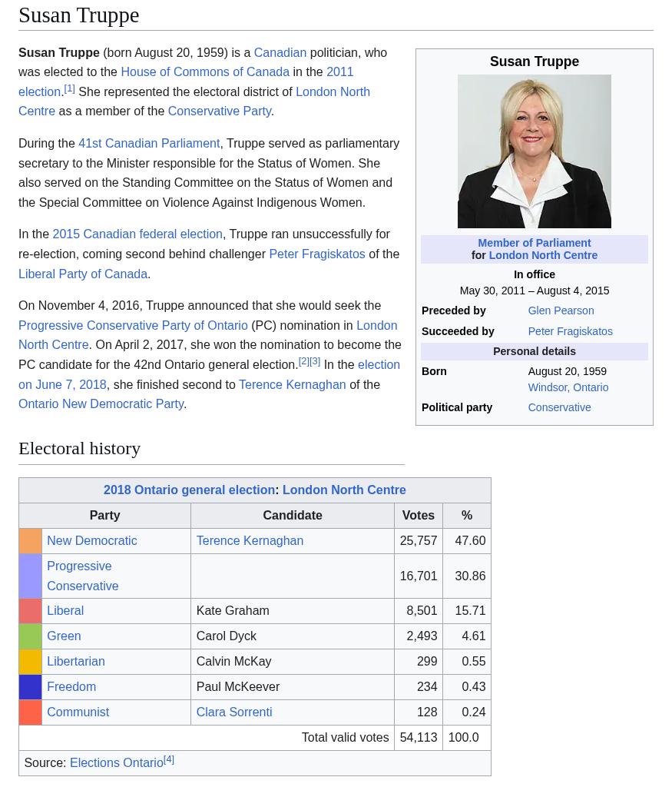Open the House of Commons of Canada link
Image resolution: width=672 pixels, height=787 pixels.
pos(205,72)
